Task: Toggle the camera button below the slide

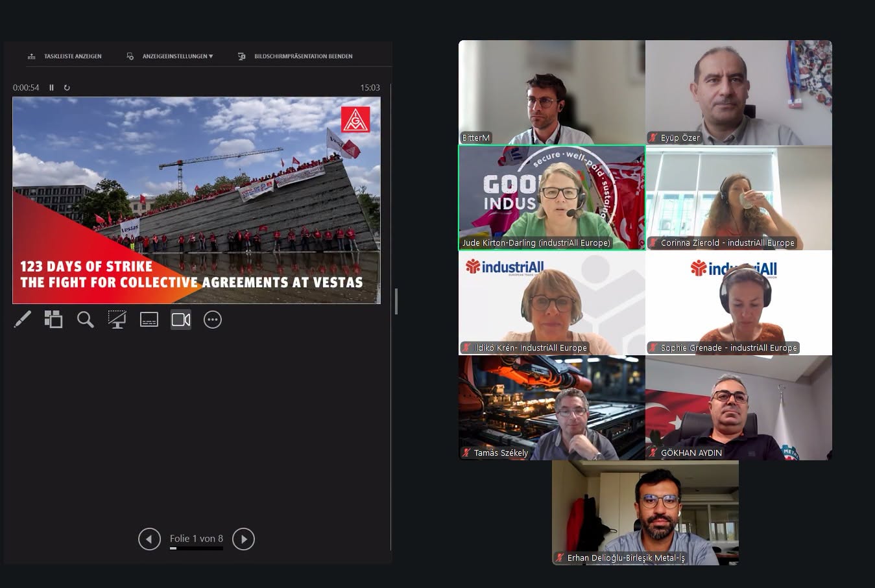Action: click(181, 320)
